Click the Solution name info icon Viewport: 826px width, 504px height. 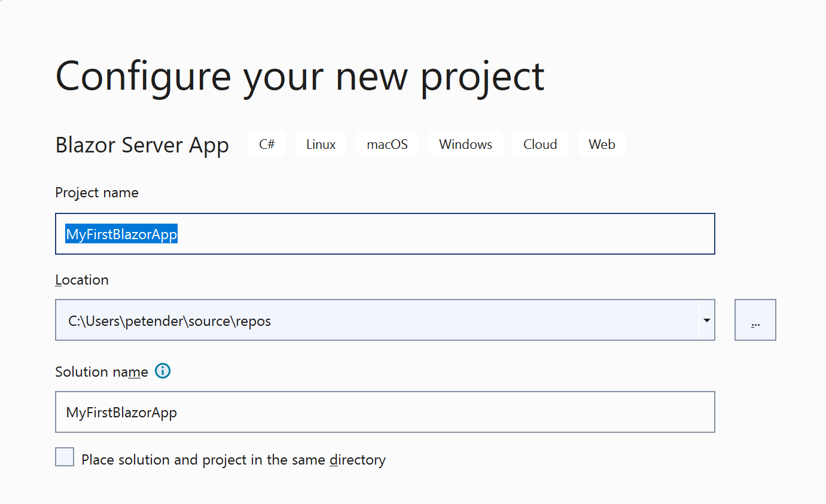point(162,371)
